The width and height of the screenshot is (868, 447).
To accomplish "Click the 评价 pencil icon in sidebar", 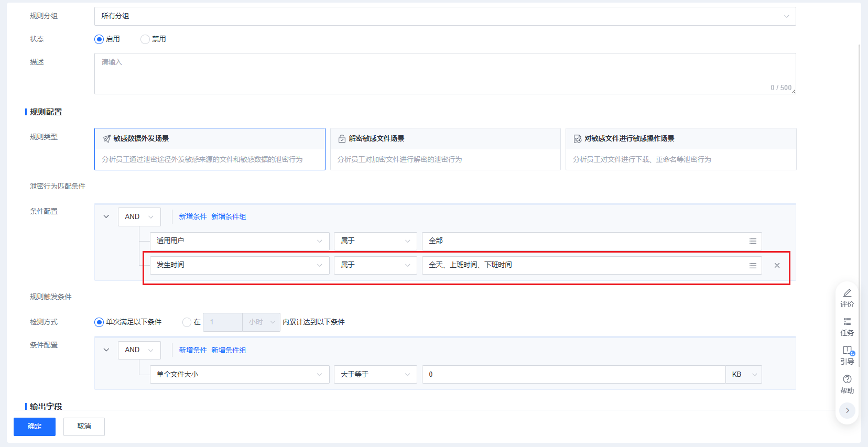I will tap(847, 293).
